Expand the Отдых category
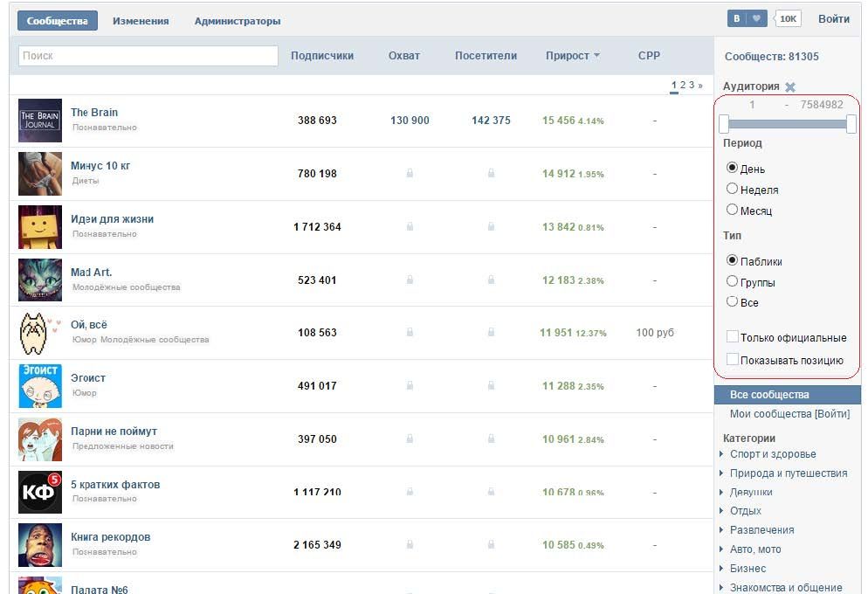 [x=721, y=511]
